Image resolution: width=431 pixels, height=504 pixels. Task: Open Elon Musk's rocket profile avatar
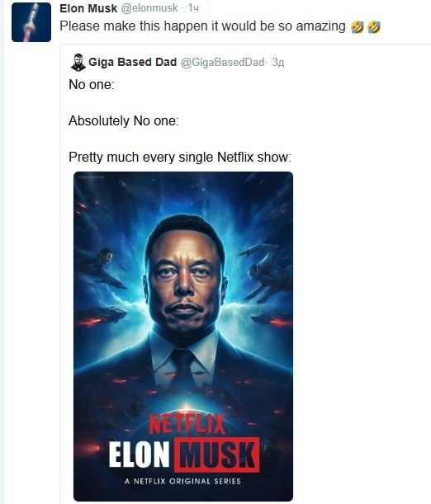coord(31,22)
